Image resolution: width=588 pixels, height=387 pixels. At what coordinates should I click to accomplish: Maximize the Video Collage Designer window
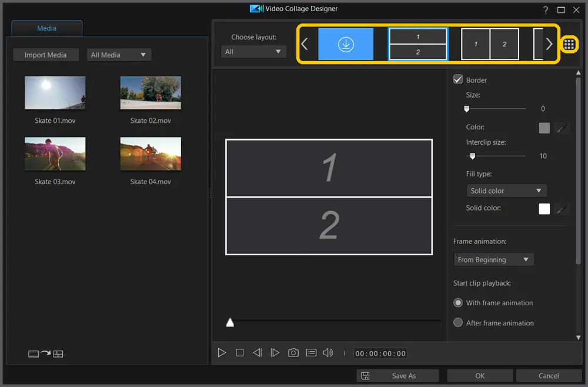pos(561,10)
